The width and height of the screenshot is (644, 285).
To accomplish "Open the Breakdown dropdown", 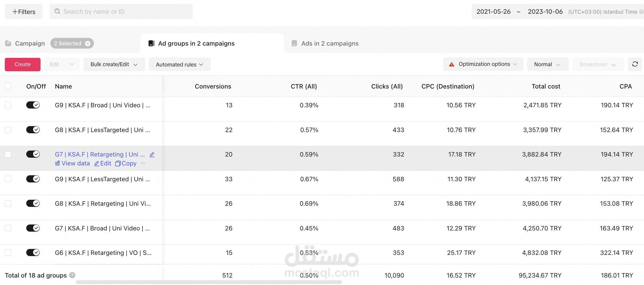I will click(598, 64).
